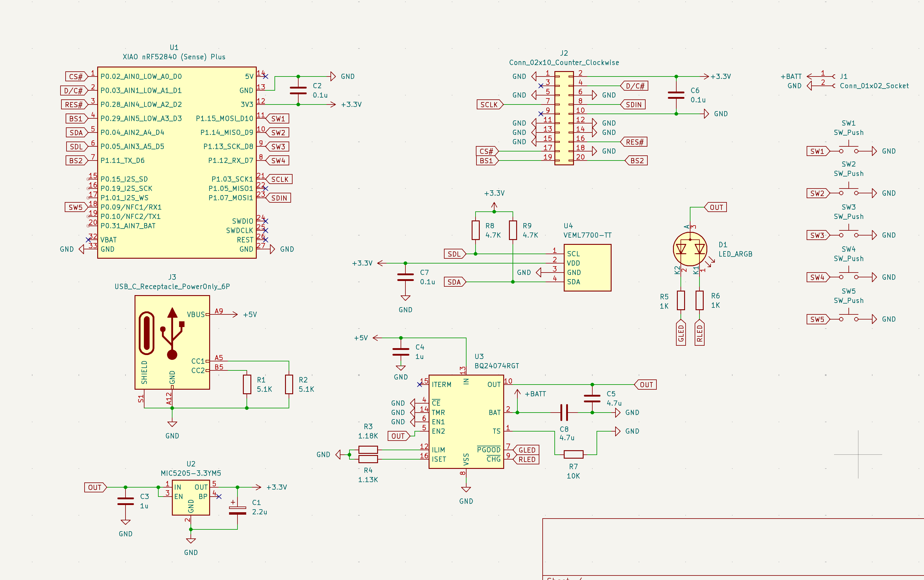This screenshot has height=580, width=924.
Task: Select the PGOOD pin label on U3
Action: [x=488, y=450]
